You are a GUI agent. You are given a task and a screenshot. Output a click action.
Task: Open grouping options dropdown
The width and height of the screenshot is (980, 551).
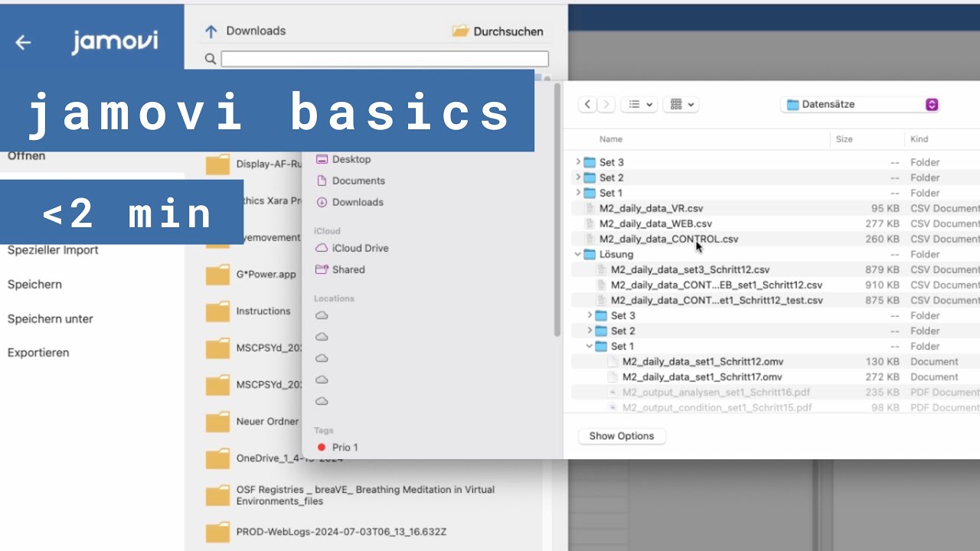point(681,105)
